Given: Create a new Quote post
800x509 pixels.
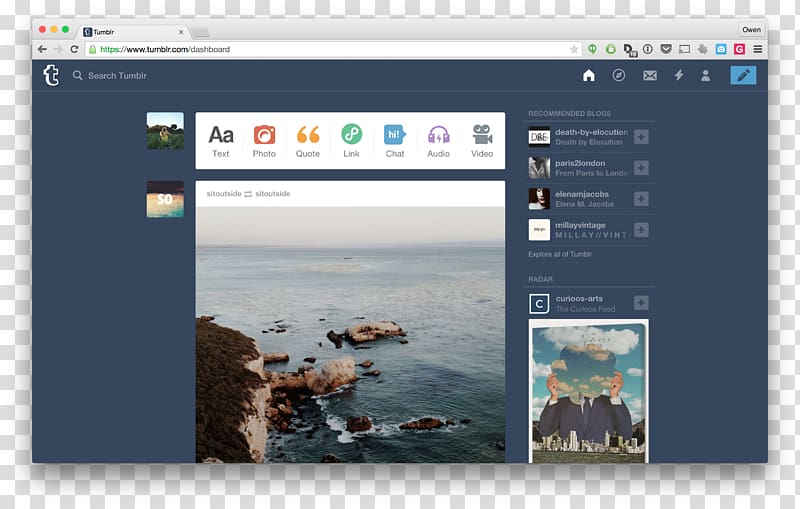Looking at the screenshot, I should [x=308, y=141].
